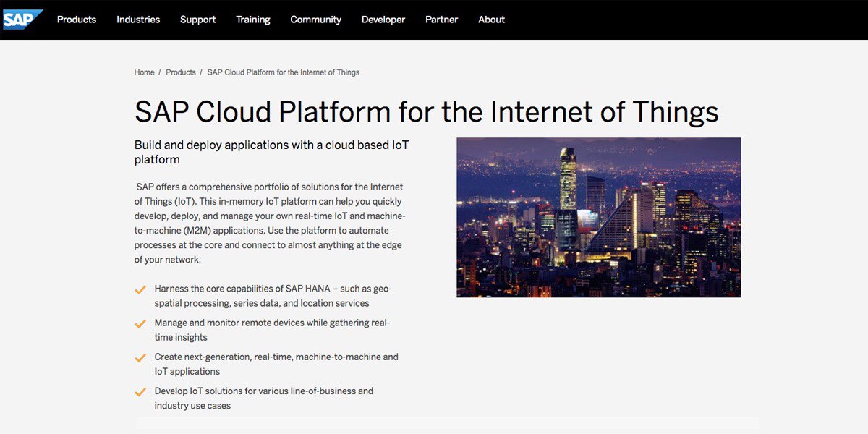Click 'Develop IoT solutions for various line-of-business' text

[x=264, y=398]
